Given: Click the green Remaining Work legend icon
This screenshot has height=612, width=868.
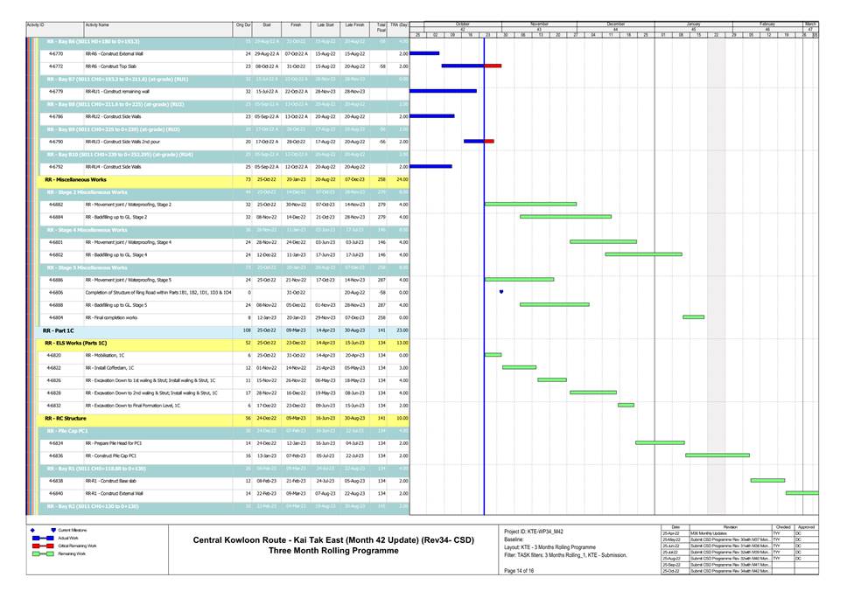Looking at the screenshot, I should [43, 553].
